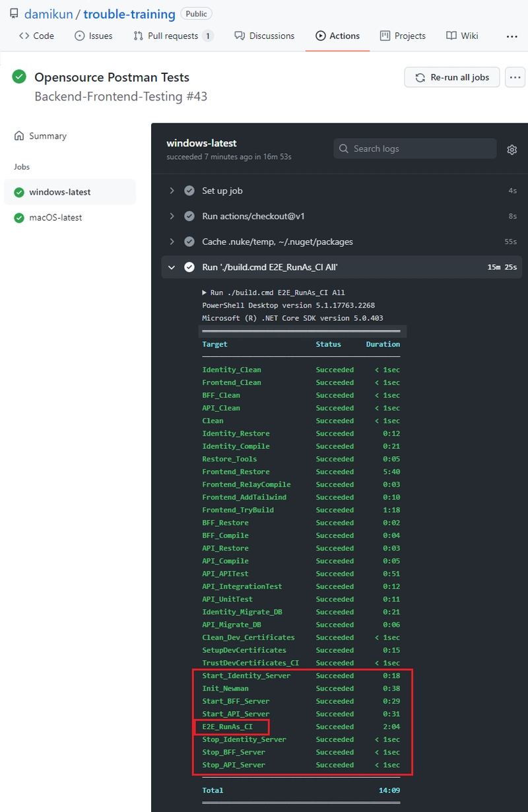The height and width of the screenshot is (812, 528).
Task: Go to the Wiki tab
Action: coord(462,36)
